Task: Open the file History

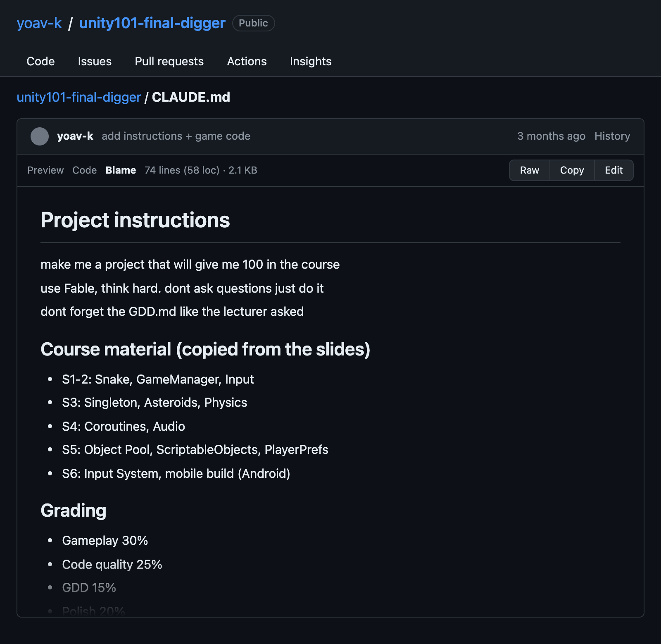Action: [612, 136]
